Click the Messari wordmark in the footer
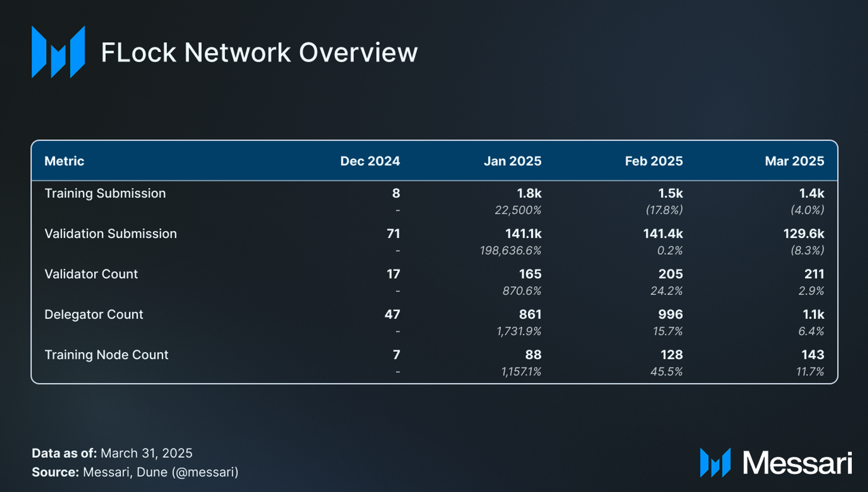The height and width of the screenshot is (492, 868). click(797, 462)
